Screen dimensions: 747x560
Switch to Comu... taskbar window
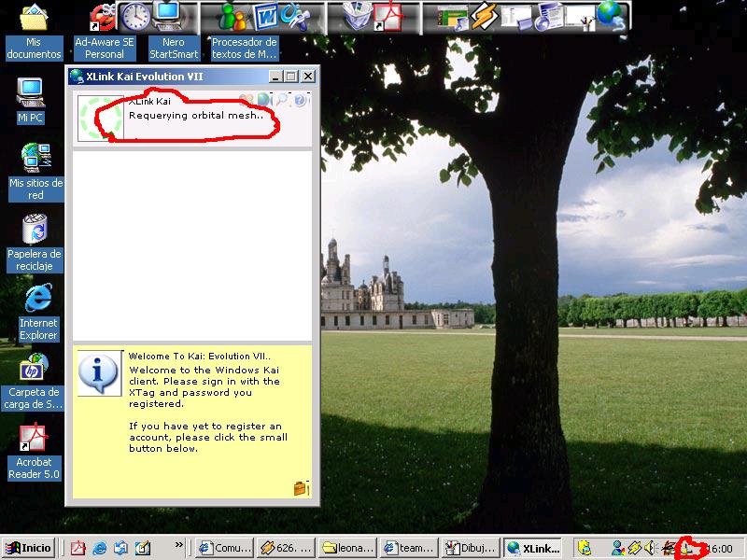click(x=225, y=548)
